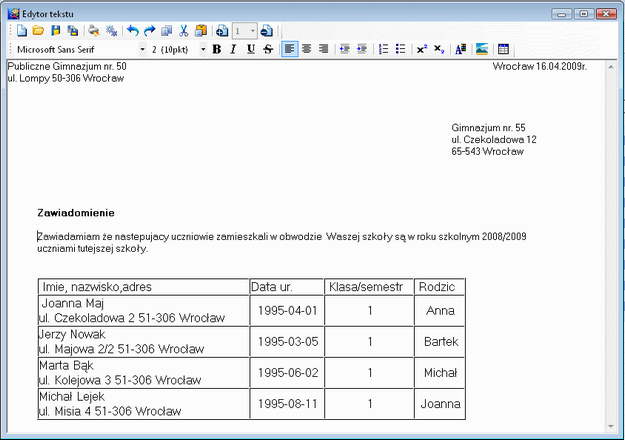Screen dimensions: 625x440
Task: Paste from clipboard
Action: pyautogui.click(x=201, y=31)
